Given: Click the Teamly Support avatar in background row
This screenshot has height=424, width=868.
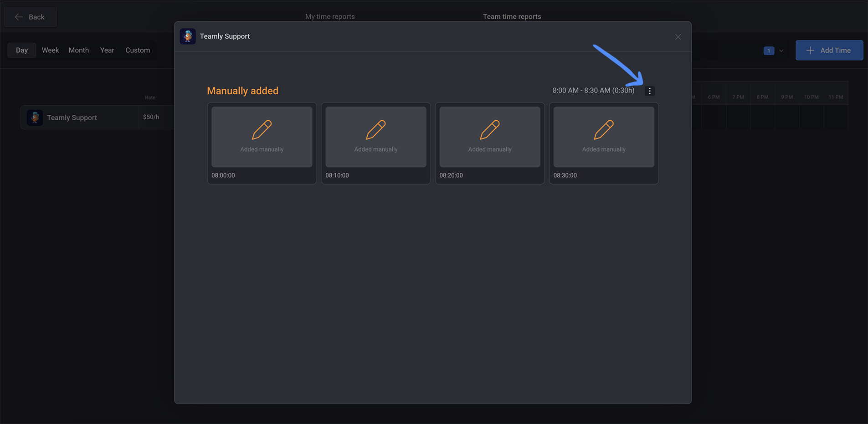Looking at the screenshot, I should click(35, 117).
